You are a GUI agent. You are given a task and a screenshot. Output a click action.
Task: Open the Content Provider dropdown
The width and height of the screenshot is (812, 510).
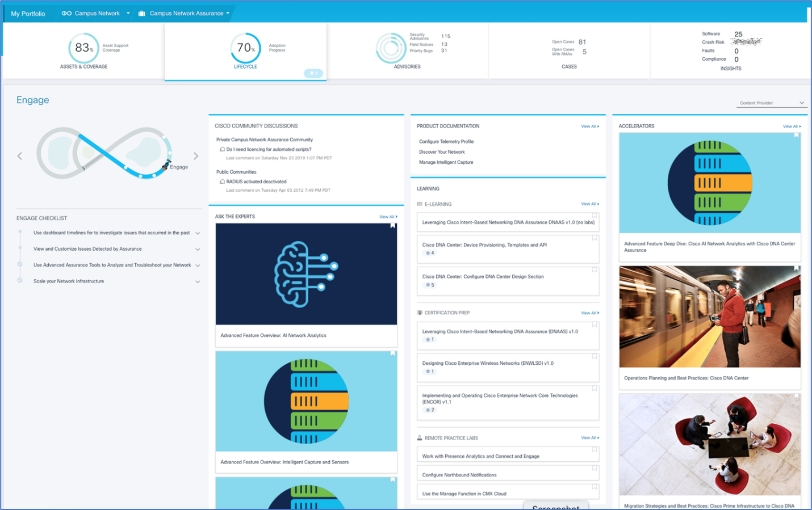coord(772,103)
